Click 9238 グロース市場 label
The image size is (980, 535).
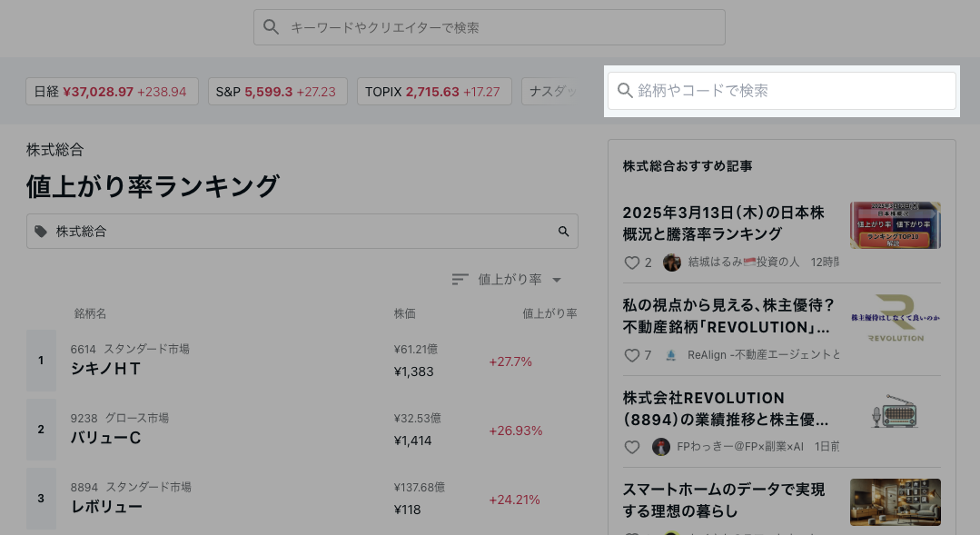point(119,418)
